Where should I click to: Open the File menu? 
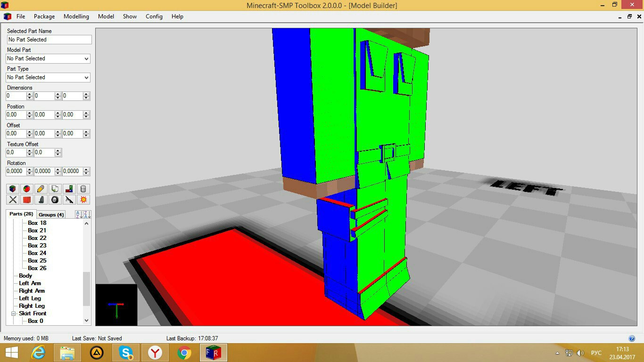point(21,16)
